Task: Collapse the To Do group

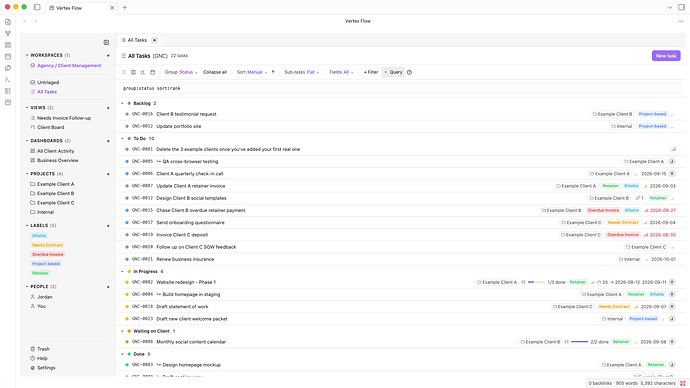Action: coord(122,139)
